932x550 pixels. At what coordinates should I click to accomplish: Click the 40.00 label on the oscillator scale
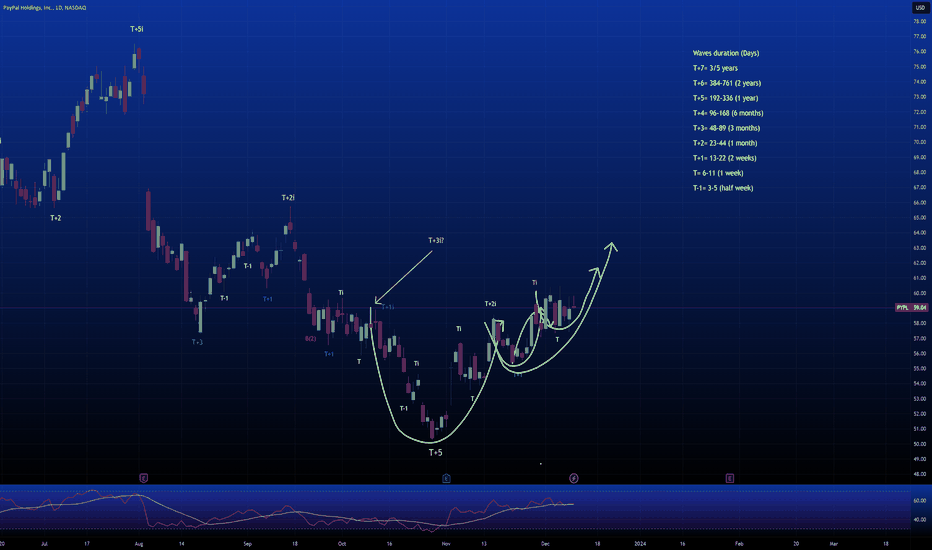[x=920, y=520]
